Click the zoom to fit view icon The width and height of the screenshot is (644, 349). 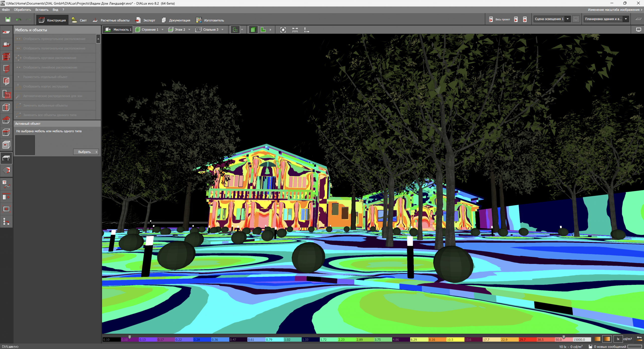[283, 30]
